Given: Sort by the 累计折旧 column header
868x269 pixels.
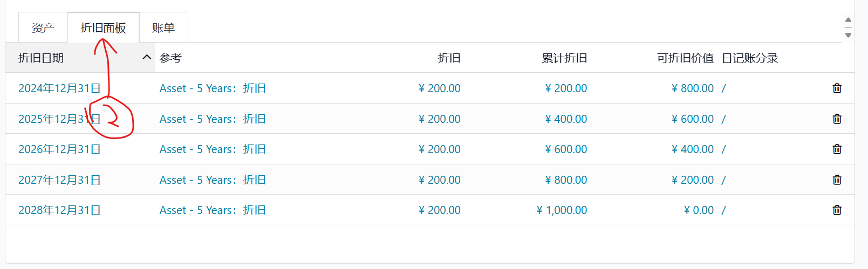Looking at the screenshot, I should 564,58.
